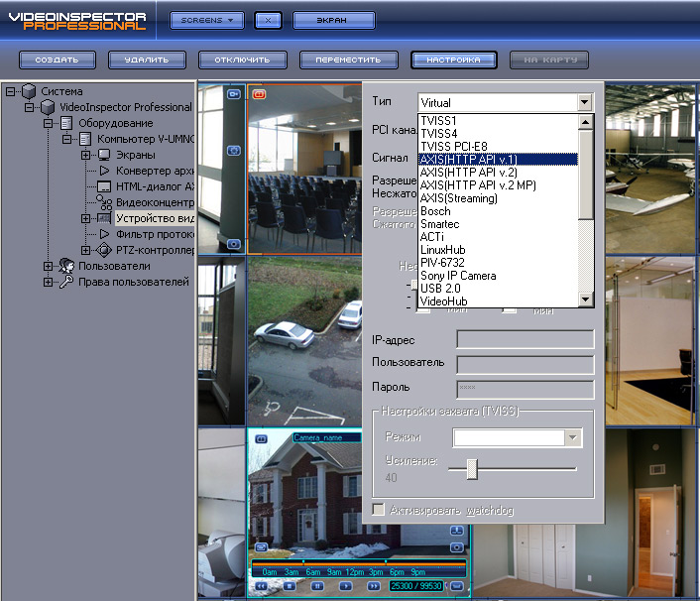Click the video camera icon in the top-left camera cell
Viewport: 700px width, 601px height.
[x=234, y=94]
